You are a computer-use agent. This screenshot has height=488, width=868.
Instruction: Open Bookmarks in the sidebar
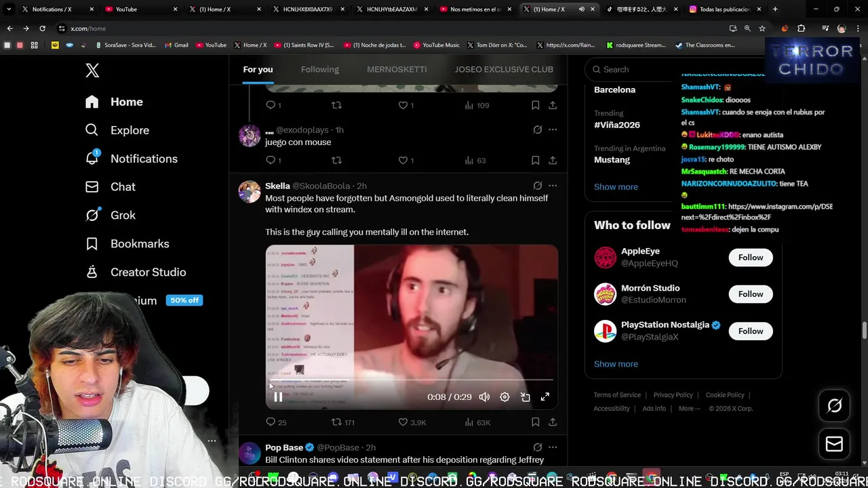pyautogui.click(x=127, y=244)
